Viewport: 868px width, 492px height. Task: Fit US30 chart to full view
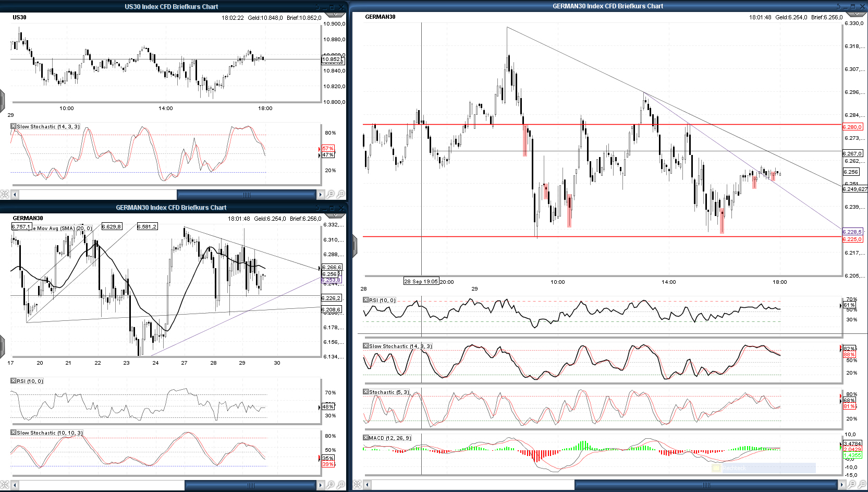[x=5, y=195]
